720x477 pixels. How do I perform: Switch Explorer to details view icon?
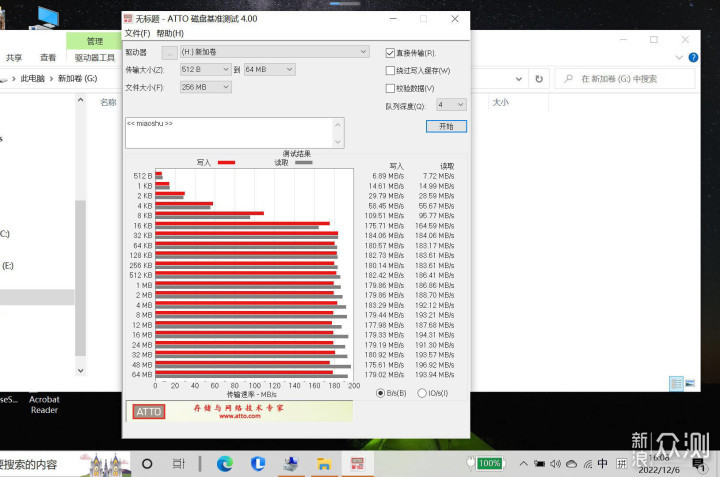click(x=676, y=383)
